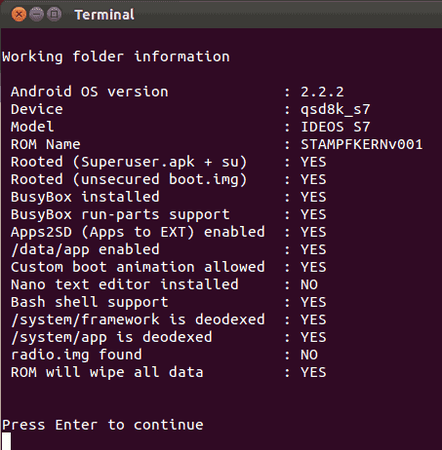Select the model value IDEOS S7
This screenshot has width=442, height=450.
pyautogui.click(x=335, y=127)
